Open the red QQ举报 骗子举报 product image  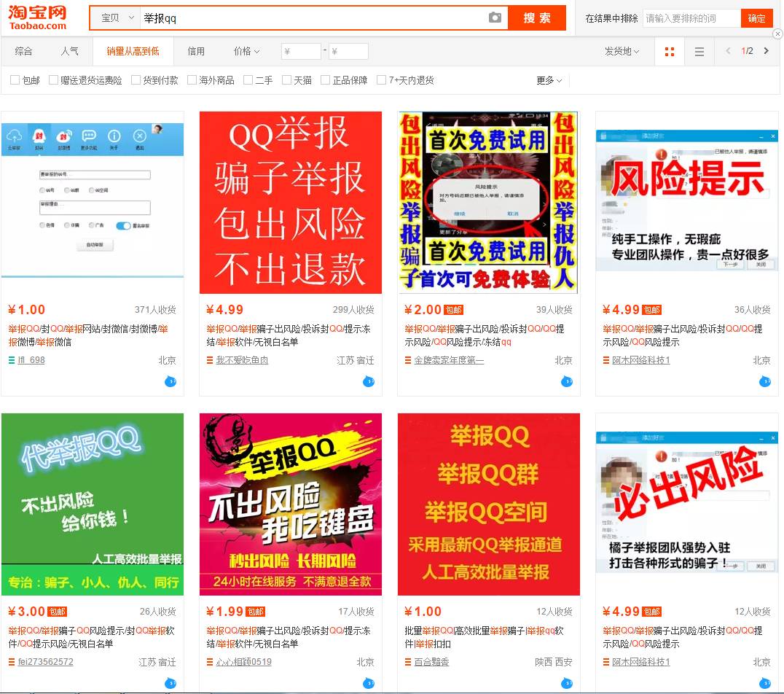pyautogui.click(x=291, y=203)
